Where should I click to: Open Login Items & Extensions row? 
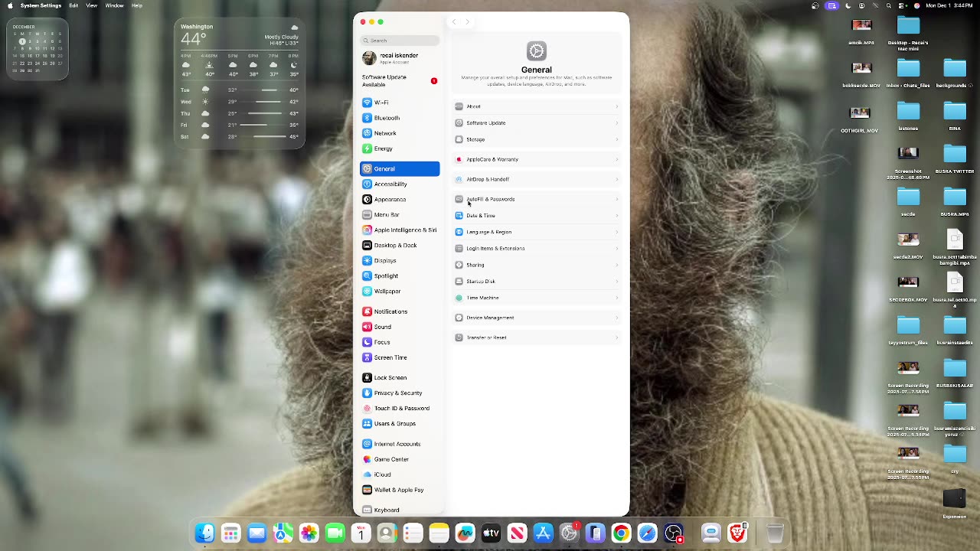click(x=536, y=248)
